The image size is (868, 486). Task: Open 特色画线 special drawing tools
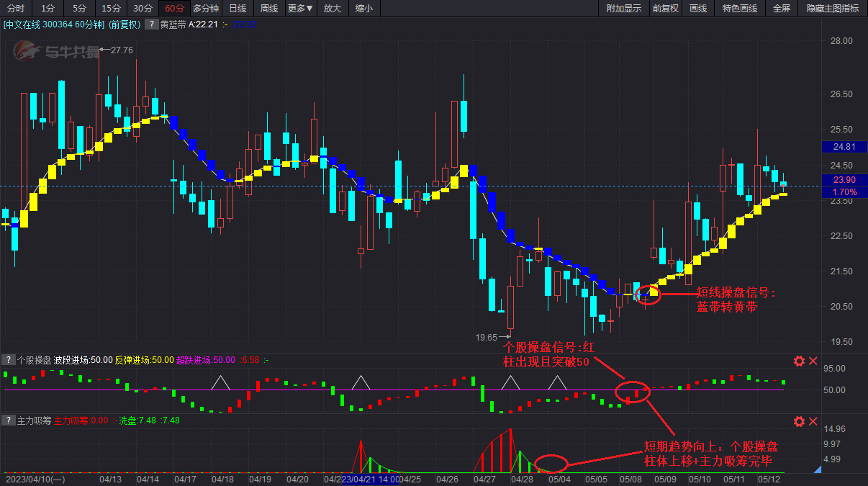pos(740,9)
